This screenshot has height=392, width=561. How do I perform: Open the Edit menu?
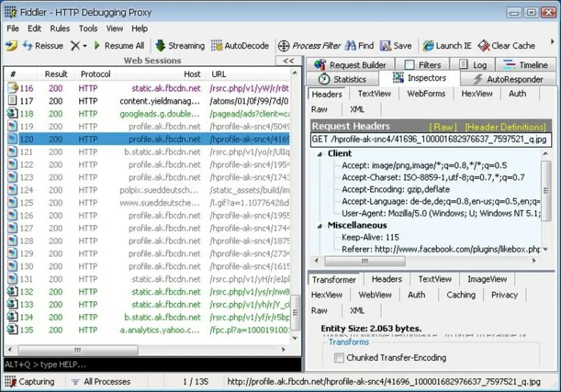[34, 29]
